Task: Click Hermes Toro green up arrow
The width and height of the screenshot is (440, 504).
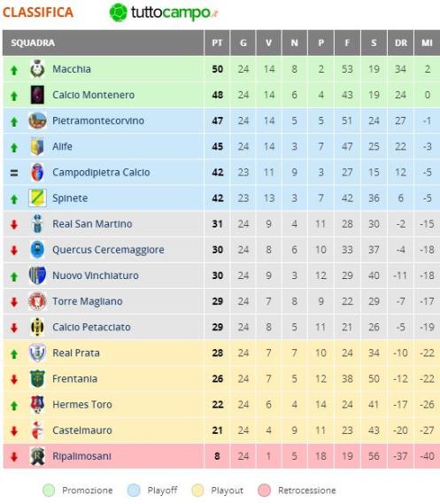Action: [x=14, y=406]
